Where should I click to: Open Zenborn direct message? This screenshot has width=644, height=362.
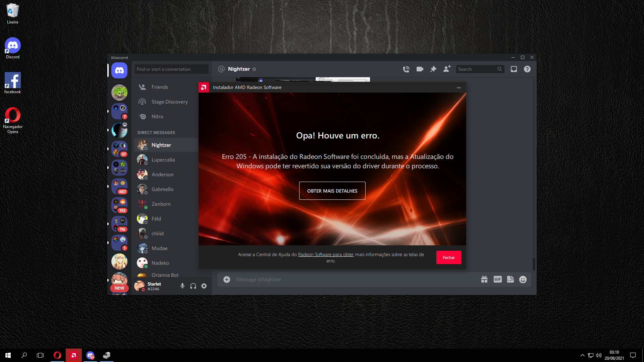tap(166, 204)
